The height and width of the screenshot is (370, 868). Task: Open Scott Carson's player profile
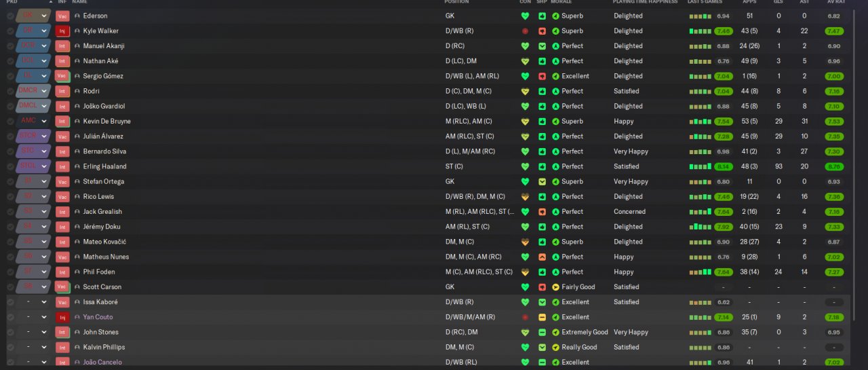pos(102,287)
